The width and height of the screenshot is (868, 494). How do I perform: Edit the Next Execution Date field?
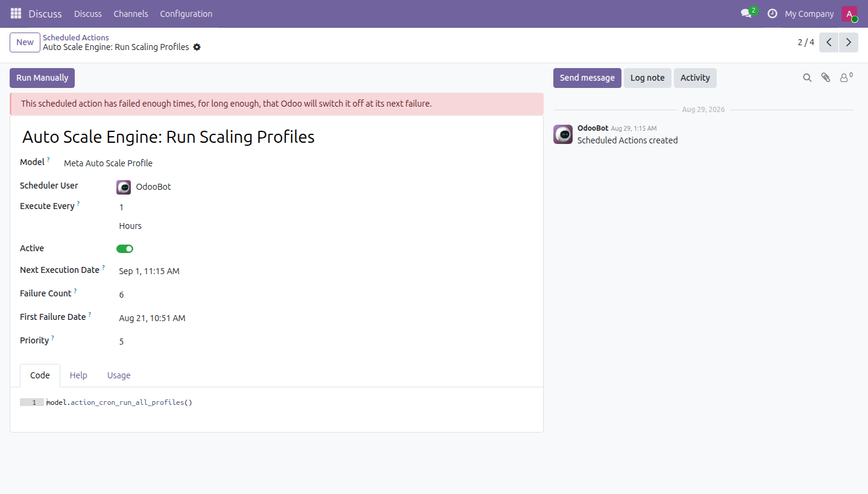click(325, 271)
